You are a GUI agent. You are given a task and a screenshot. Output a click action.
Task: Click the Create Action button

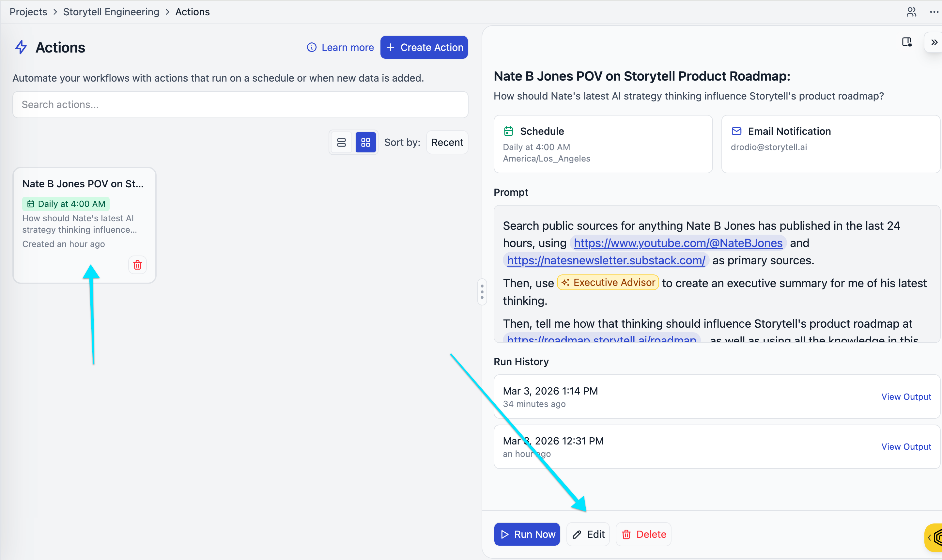[x=424, y=48]
